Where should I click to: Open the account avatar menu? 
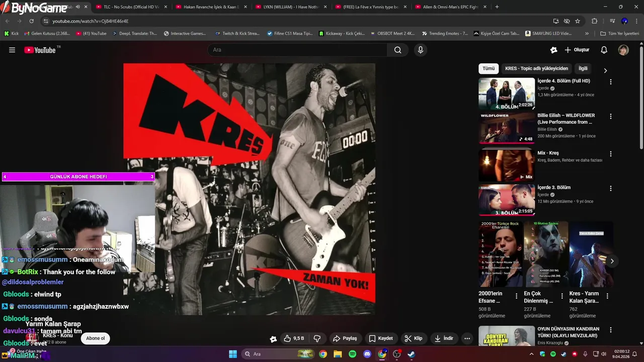(x=623, y=50)
